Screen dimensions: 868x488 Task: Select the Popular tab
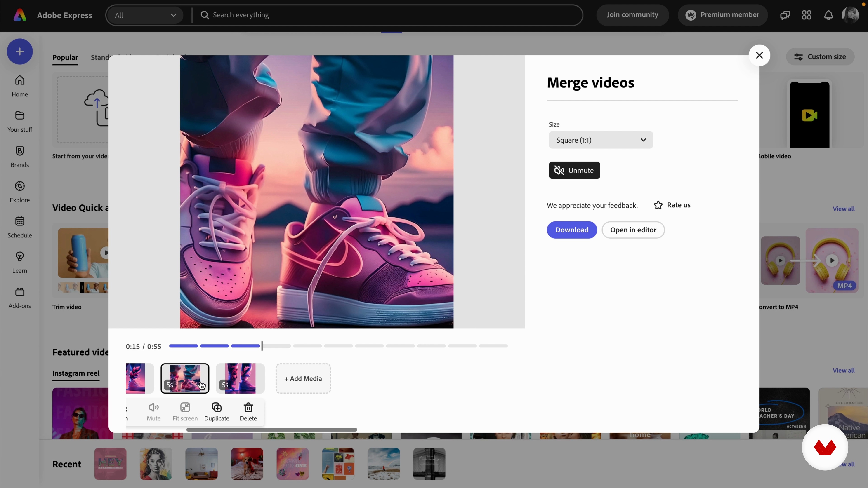65,58
